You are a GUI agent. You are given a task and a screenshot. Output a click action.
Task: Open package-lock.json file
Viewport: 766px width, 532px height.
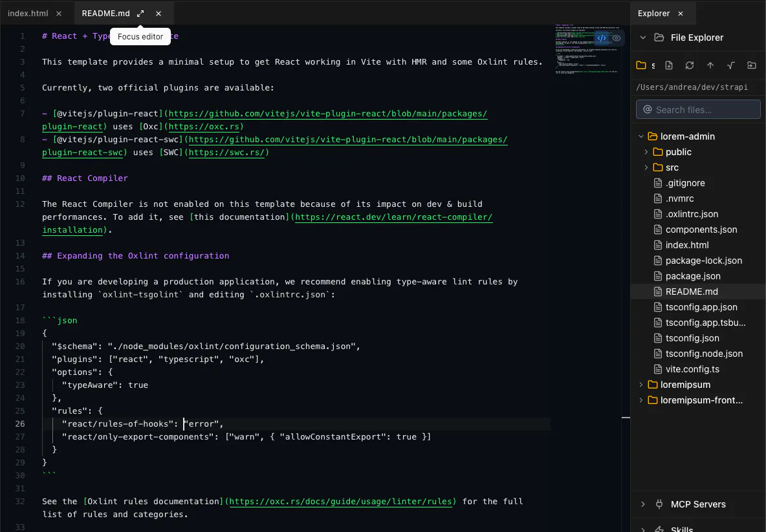coord(703,261)
